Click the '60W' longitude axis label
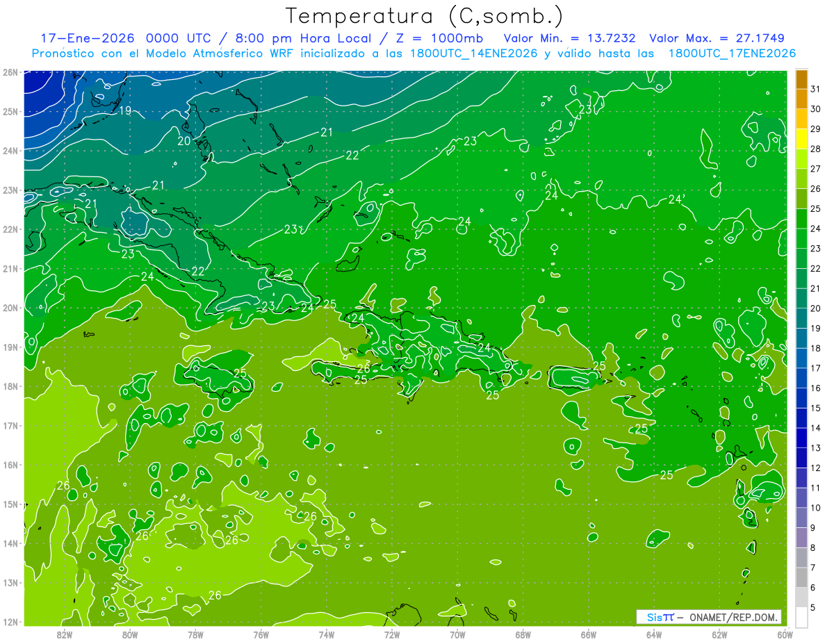 point(785,634)
